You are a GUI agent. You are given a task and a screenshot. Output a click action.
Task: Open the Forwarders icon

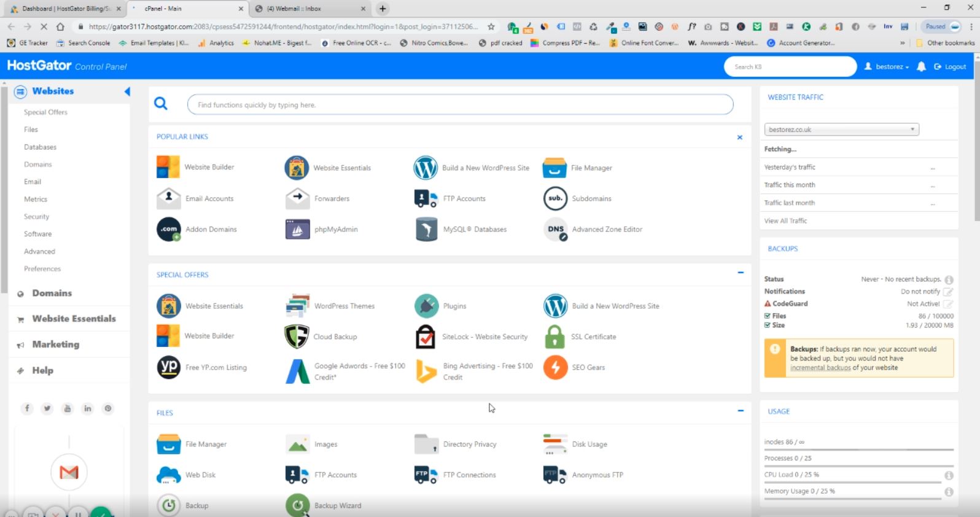(x=297, y=198)
